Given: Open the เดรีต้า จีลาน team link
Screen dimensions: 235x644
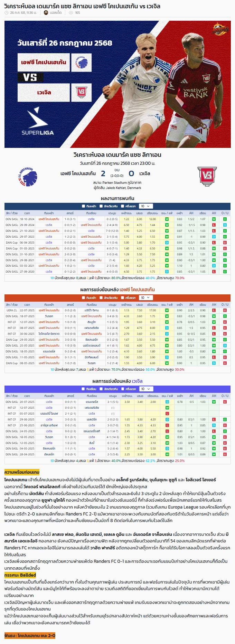Looking at the screenshot, I should point(92,310).
